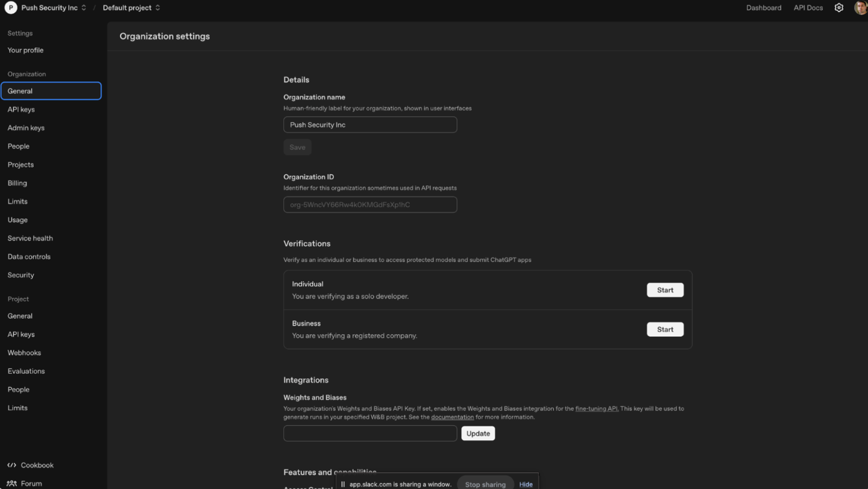Click the Organization ID field

pos(370,204)
